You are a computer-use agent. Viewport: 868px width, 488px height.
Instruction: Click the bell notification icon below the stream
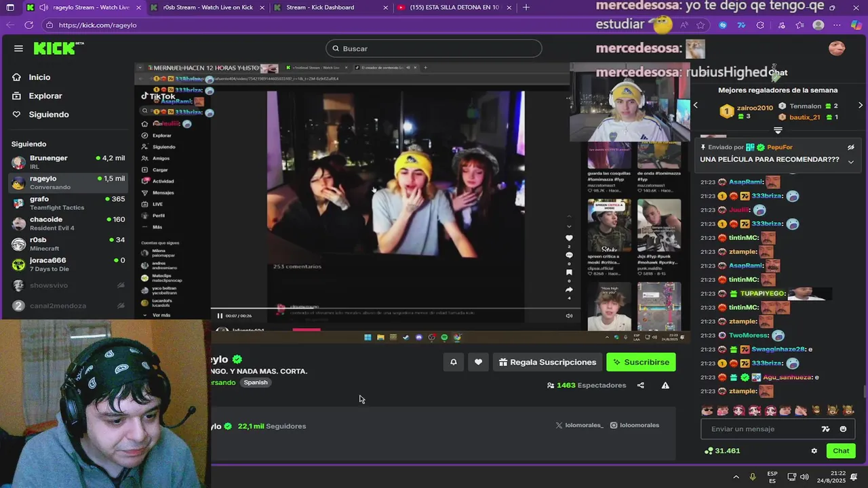click(x=454, y=362)
